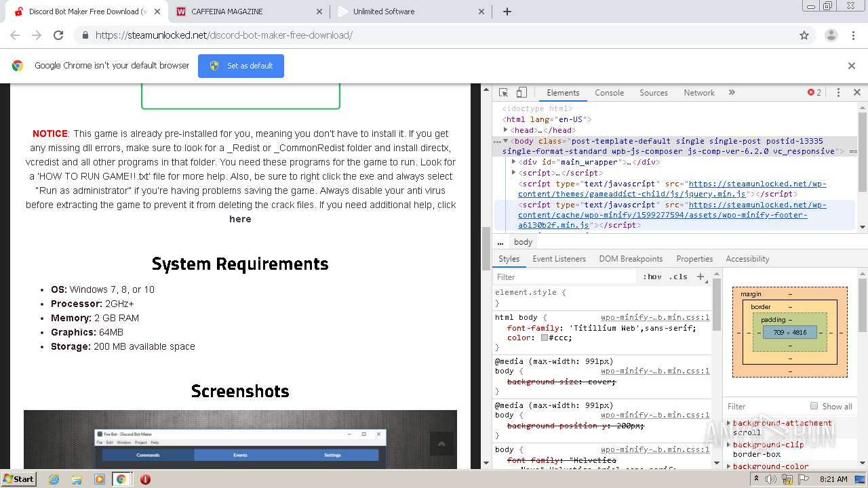
Task: Open the Event Listeners tab
Action: tap(559, 259)
